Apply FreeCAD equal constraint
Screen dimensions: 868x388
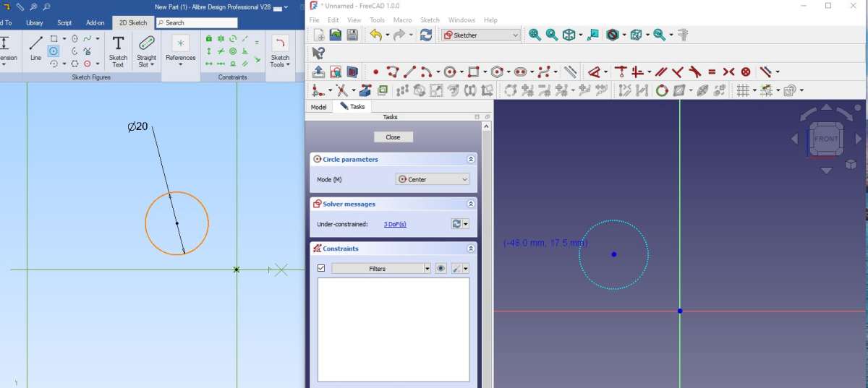[x=712, y=72]
